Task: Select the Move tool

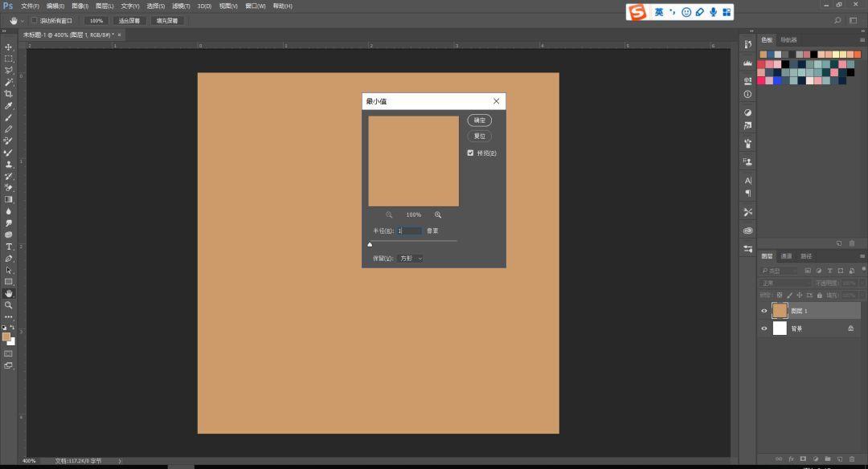Action: [x=8, y=47]
